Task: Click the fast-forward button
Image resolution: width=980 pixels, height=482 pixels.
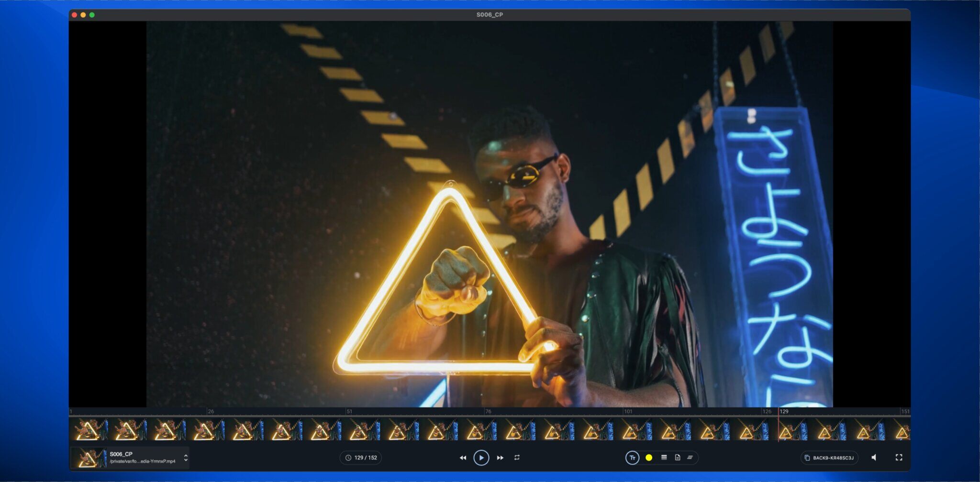Action: [500, 458]
